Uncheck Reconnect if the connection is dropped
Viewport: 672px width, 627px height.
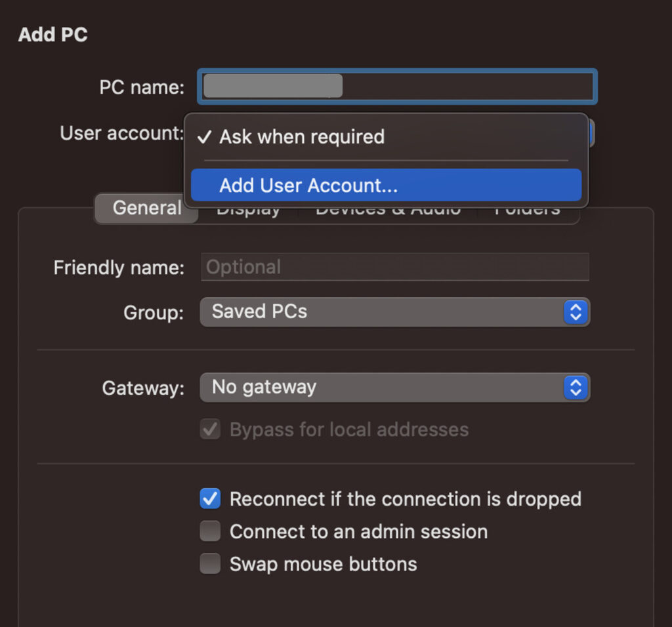(210, 498)
